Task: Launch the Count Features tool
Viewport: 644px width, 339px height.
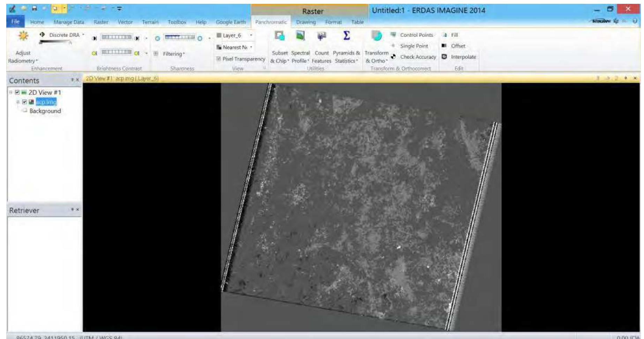Action: (x=322, y=36)
